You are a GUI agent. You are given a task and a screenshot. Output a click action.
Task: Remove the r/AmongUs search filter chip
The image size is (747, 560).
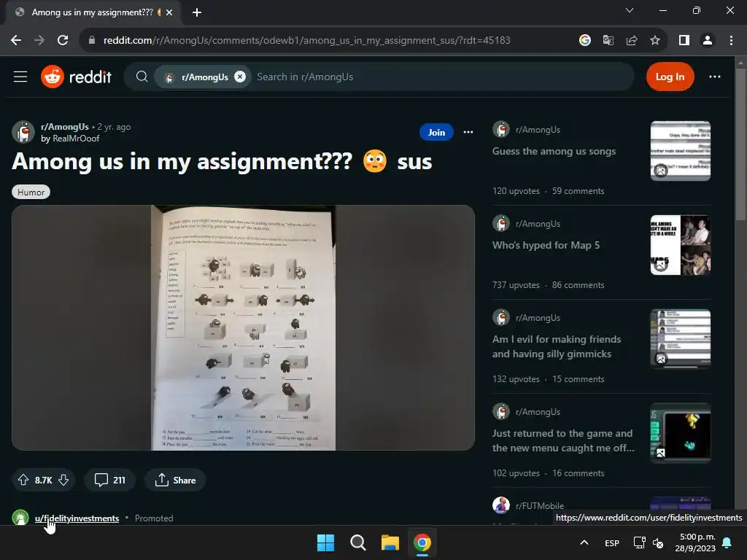[x=240, y=77]
